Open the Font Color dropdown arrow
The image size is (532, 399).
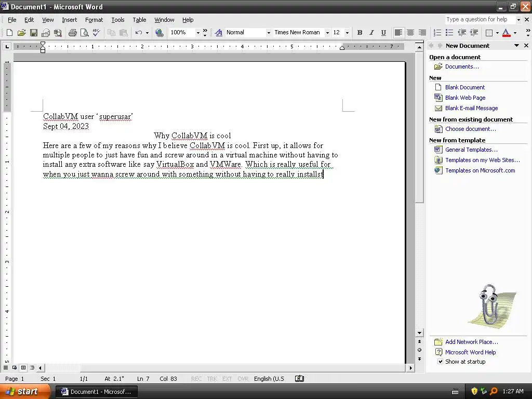[x=515, y=33]
